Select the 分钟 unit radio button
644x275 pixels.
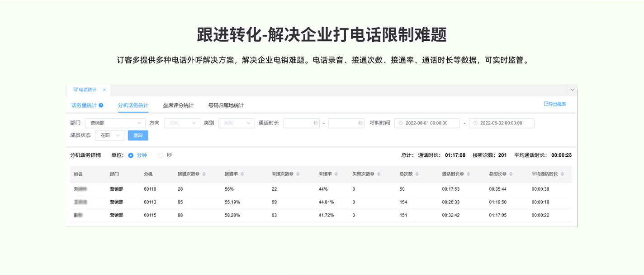131,155
